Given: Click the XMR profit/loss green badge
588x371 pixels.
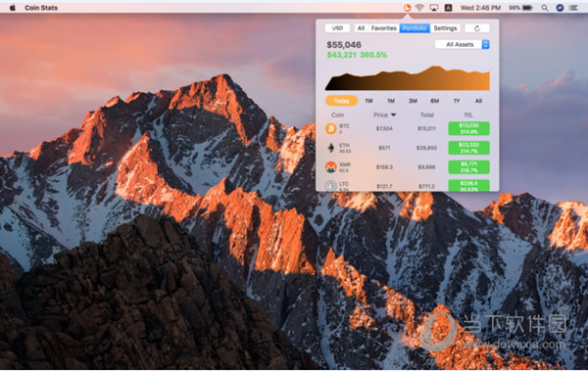Looking at the screenshot, I should pyautogui.click(x=468, y=167).
